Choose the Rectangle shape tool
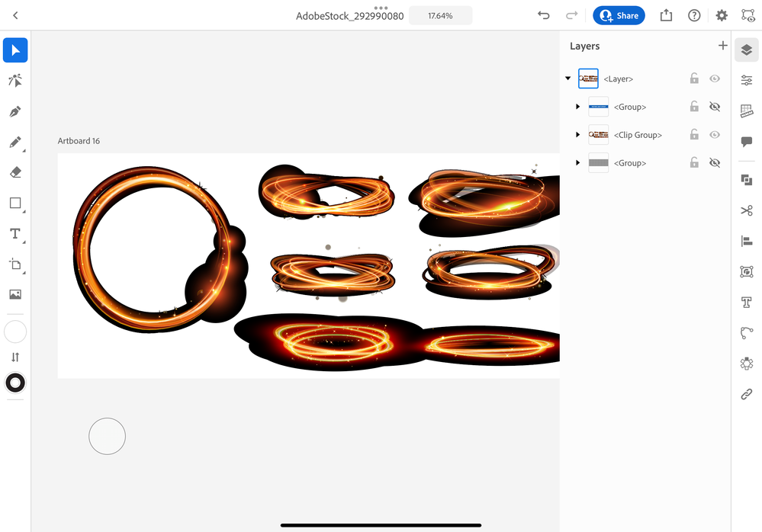 pyautogui.click(x=15, y=203)
